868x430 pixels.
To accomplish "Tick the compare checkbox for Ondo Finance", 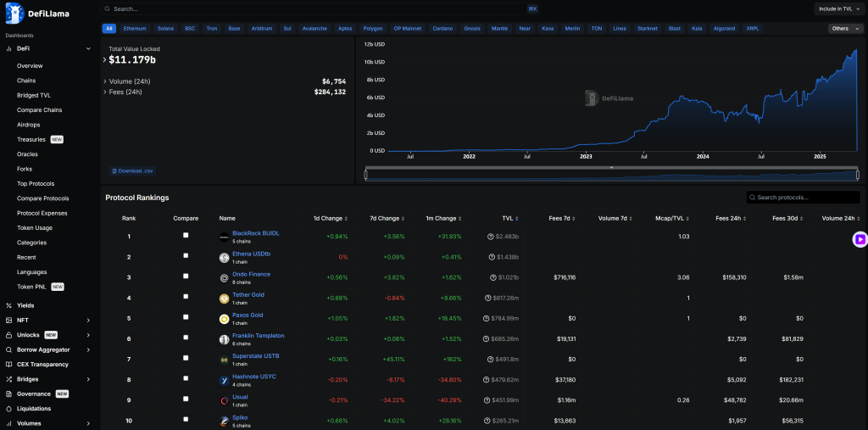I will 186,276.
